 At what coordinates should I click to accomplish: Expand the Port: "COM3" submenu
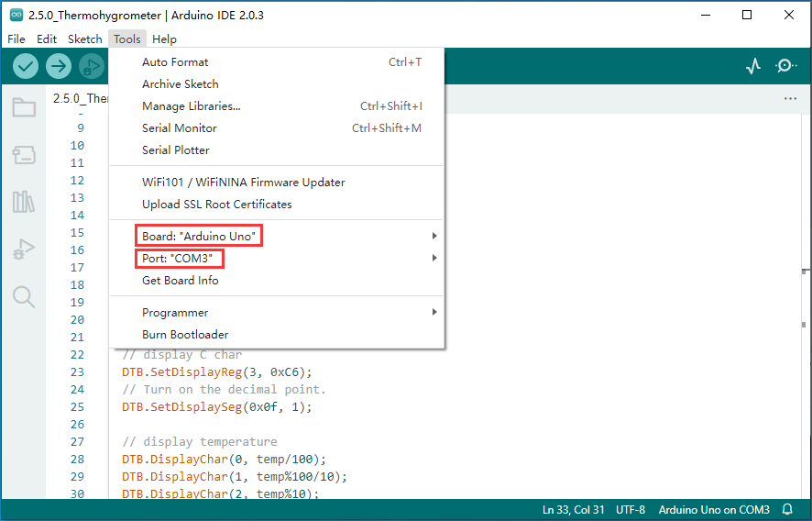[x=277, y=258]
